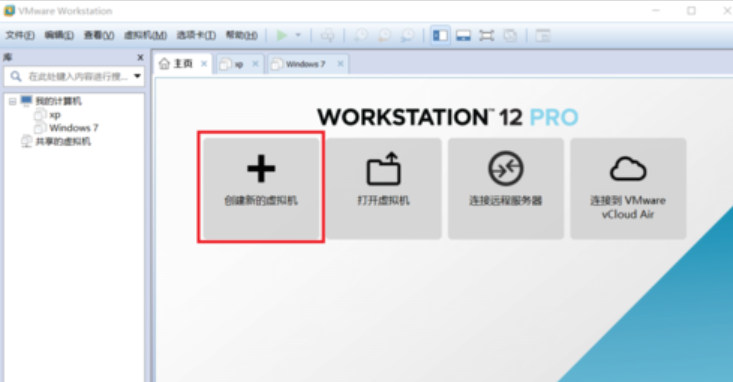Open the 帮助(H) menu
Screen dimensions: 733x382
tap(242, 36)
